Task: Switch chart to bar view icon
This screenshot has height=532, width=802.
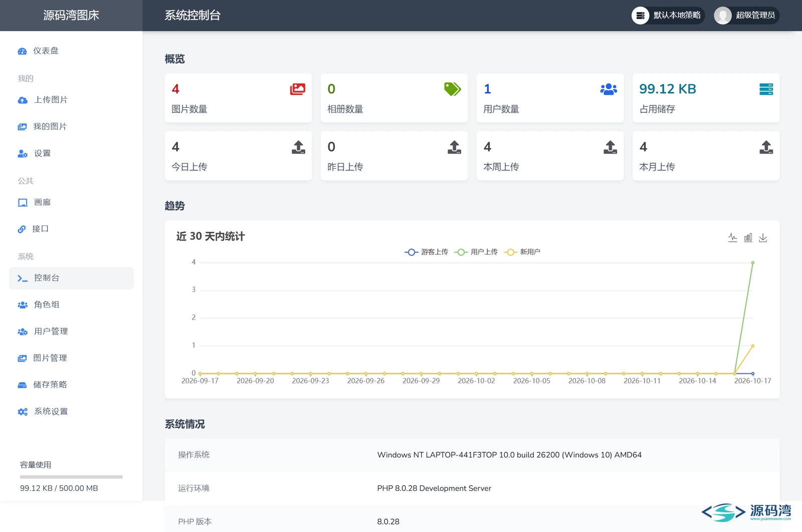Action: tap(748, 237)
